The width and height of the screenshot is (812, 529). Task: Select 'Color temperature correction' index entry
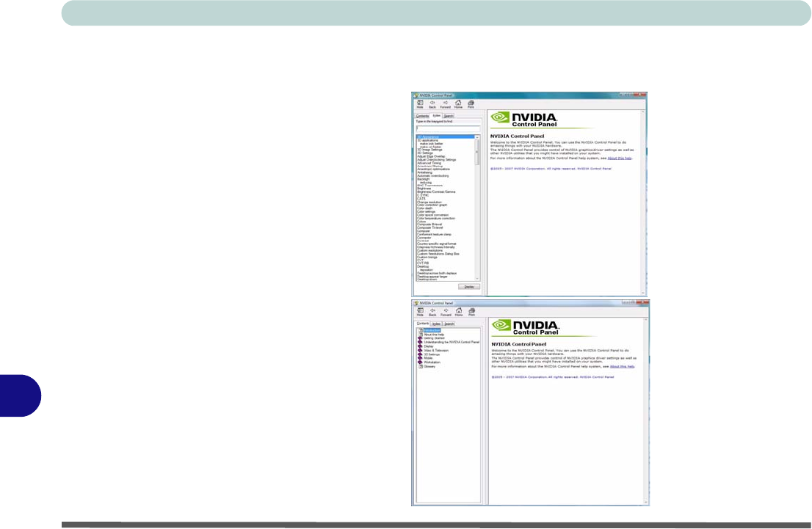click(x=436, y=219)
